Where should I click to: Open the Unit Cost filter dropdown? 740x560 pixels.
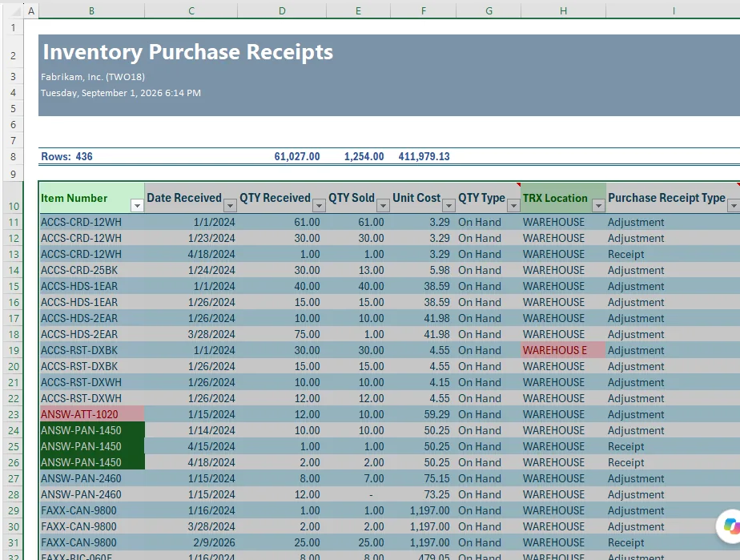448,206
